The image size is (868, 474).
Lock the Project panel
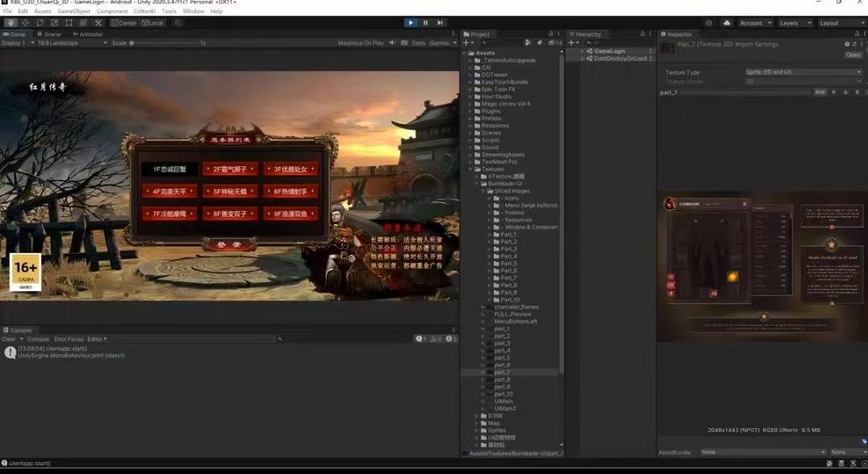tap(550, 35)
